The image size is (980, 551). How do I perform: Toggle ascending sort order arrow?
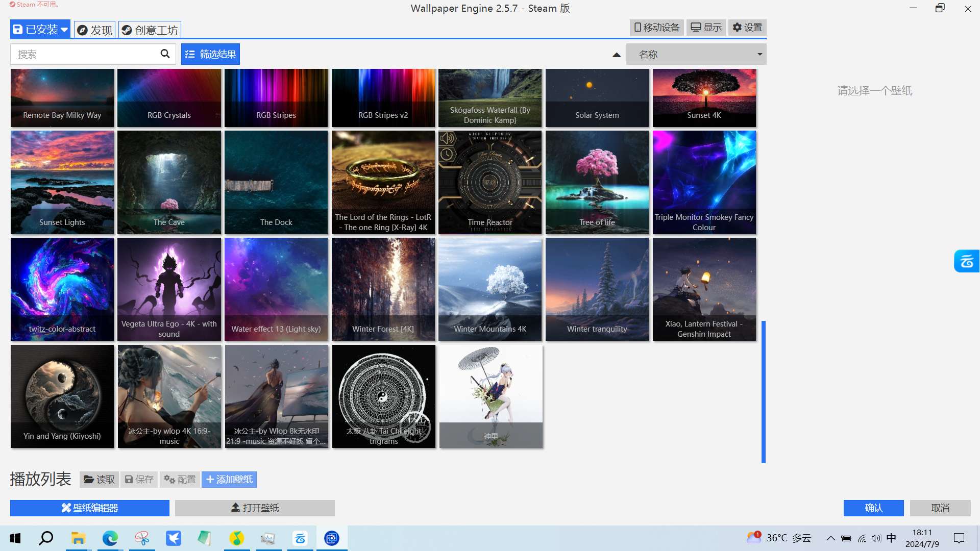coord(617,55)
